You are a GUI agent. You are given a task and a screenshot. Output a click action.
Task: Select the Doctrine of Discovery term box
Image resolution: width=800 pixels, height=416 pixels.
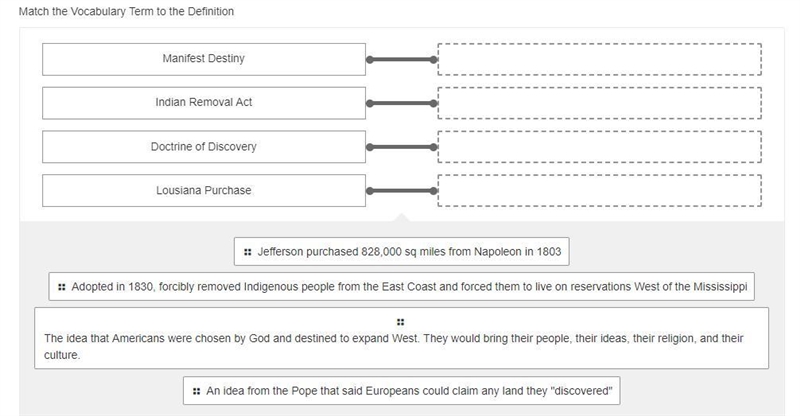204,147
